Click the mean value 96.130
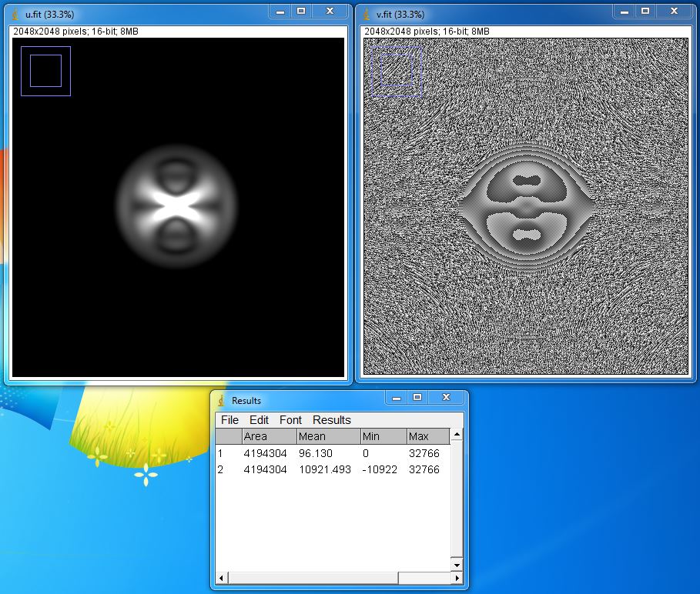The image size is (700, 594). click(316, 453)
